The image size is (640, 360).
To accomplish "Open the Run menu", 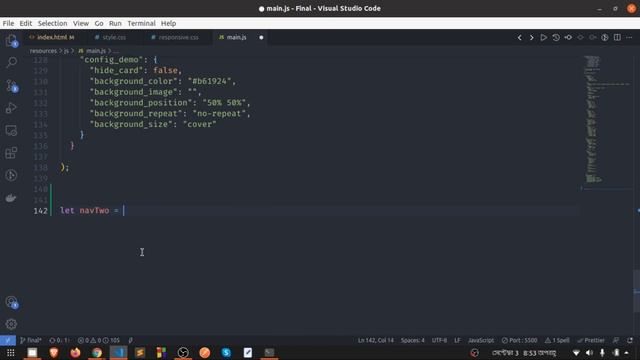I will tap(115, 23).
